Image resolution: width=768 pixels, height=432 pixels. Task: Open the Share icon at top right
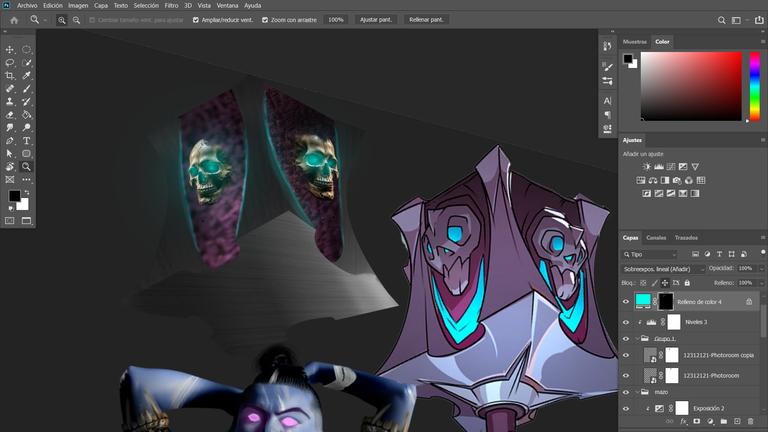pyautogui.click(x=759, y=20)
